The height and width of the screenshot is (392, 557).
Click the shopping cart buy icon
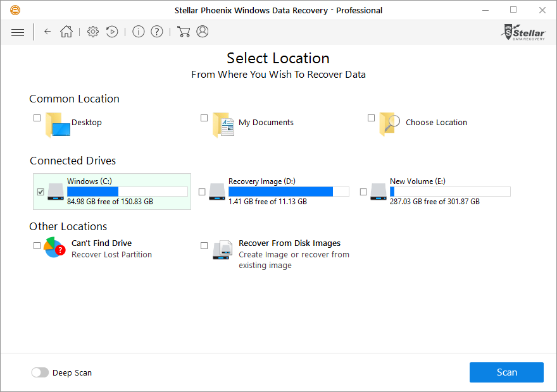(x=184, y=32)
